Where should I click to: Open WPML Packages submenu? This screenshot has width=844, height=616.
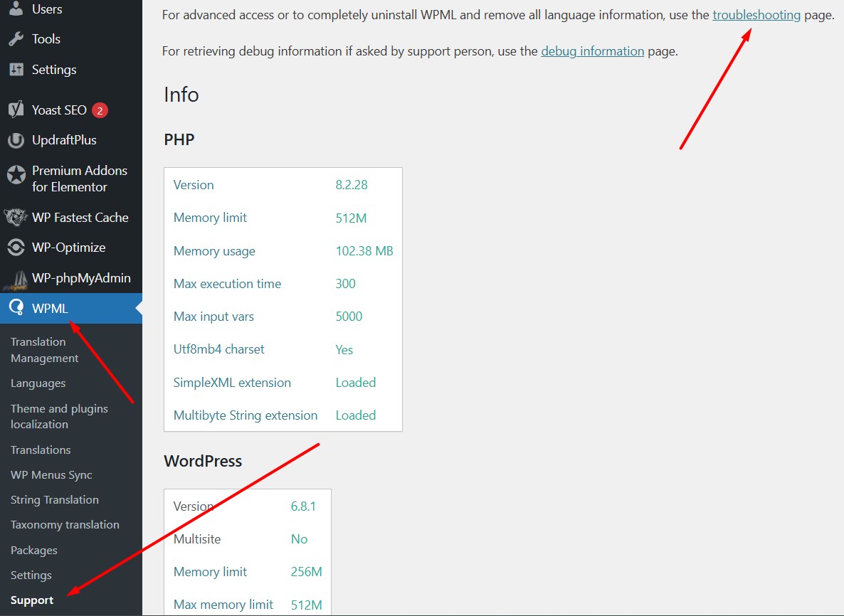click(x=34, y=550)
